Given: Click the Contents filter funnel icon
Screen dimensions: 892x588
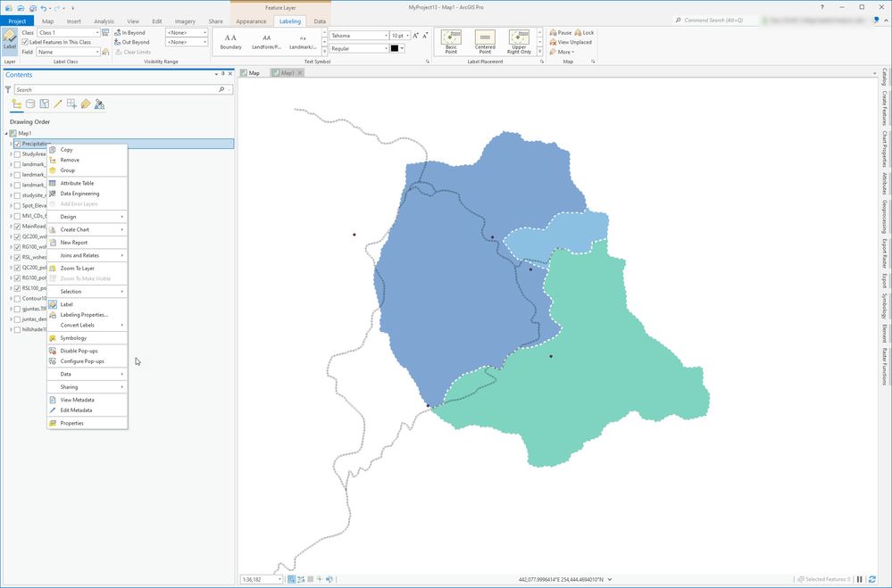Looking at the screenshot, I should [x=8, y=89].
